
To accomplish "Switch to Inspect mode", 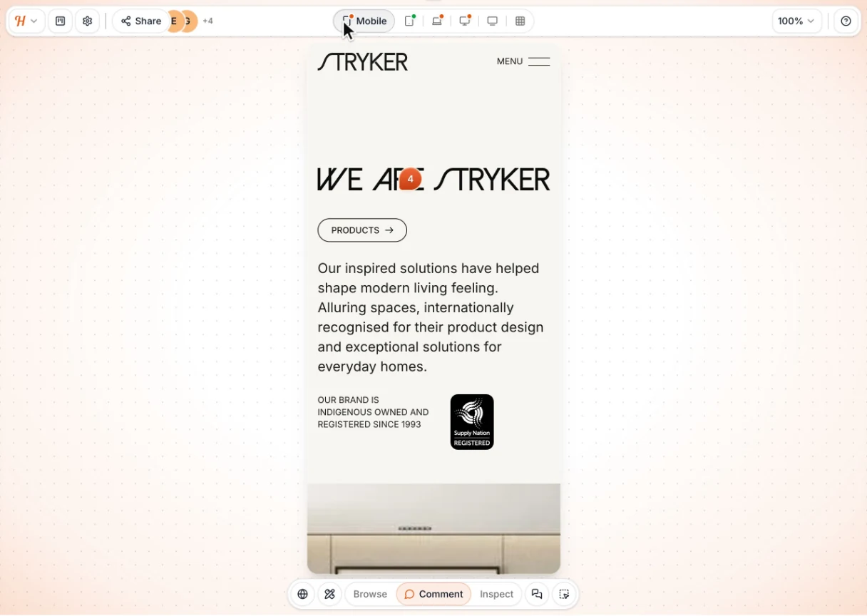I will (497, 594).
